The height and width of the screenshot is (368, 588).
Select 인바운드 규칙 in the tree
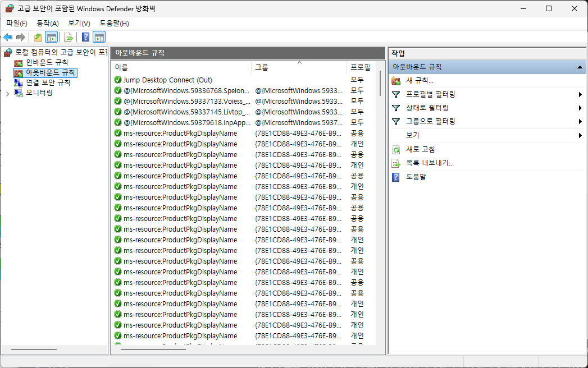point(47,62)
